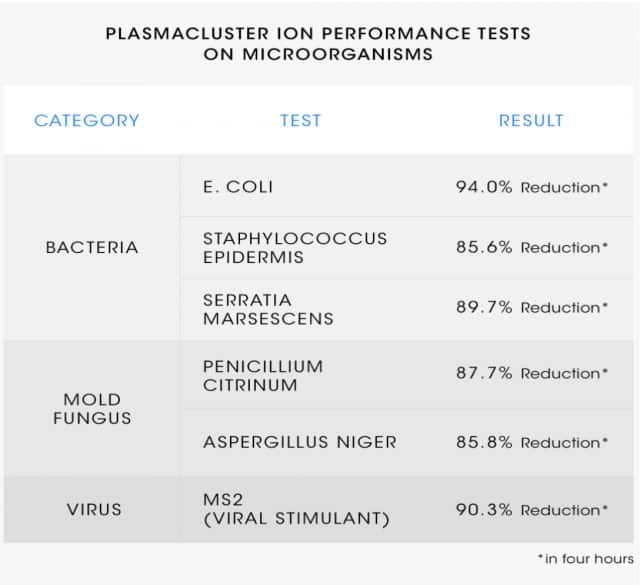The height and width of the screenshot is (585, 640).
Task: Click the RESULT column header
Action: coord(531,120)
